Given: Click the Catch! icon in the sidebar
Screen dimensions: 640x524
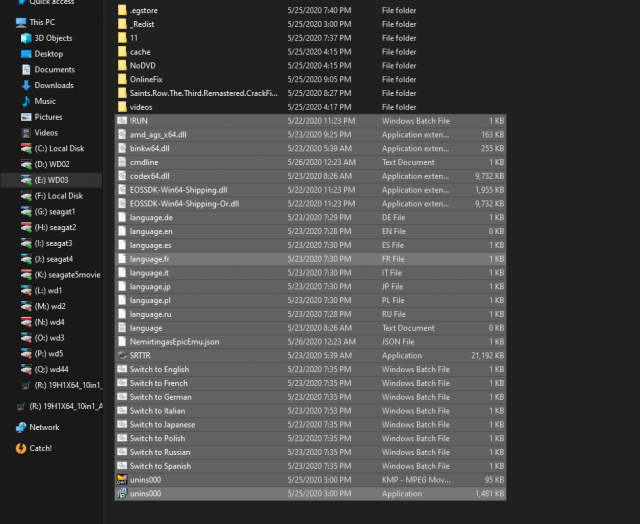Looking at the screenshot, I should [x=21, y=448].
